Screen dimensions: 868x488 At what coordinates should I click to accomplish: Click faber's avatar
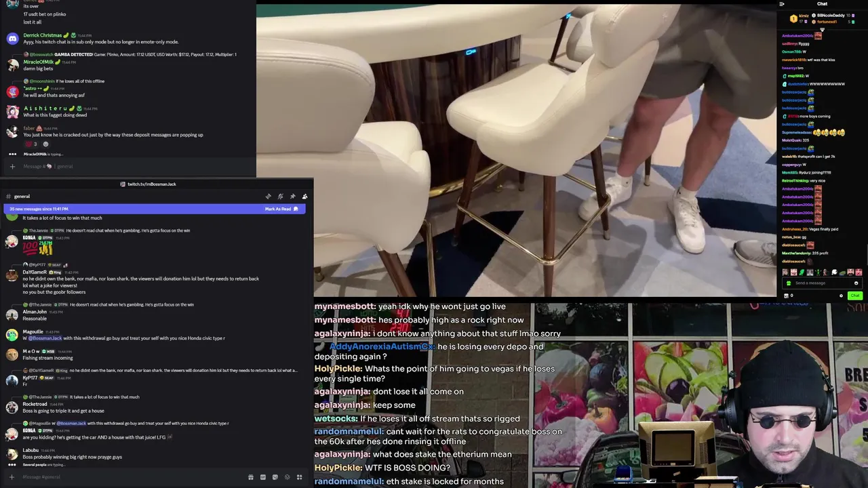pos(12,131)
